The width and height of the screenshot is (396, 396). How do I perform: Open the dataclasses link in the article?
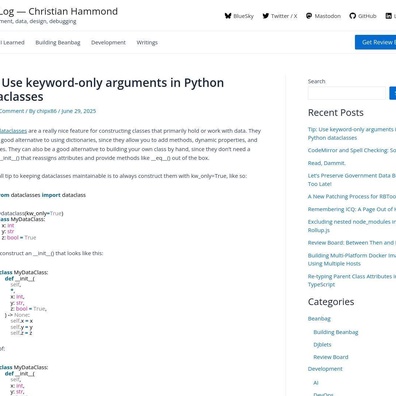pos(13,131)
